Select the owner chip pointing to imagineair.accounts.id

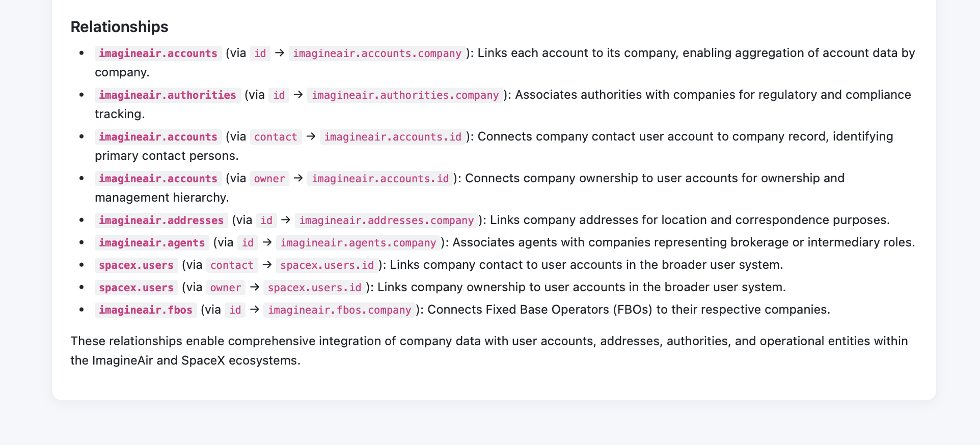[269, 179]
